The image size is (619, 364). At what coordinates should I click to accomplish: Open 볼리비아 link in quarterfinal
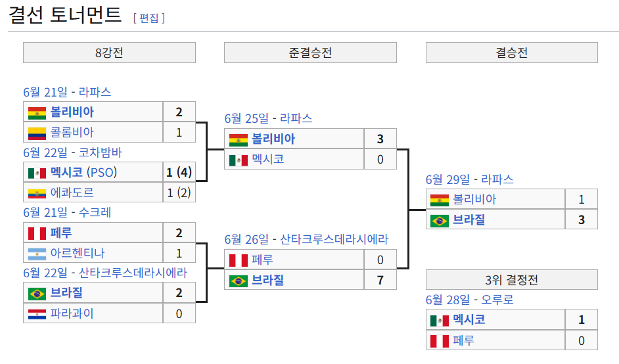coord(72,112)
